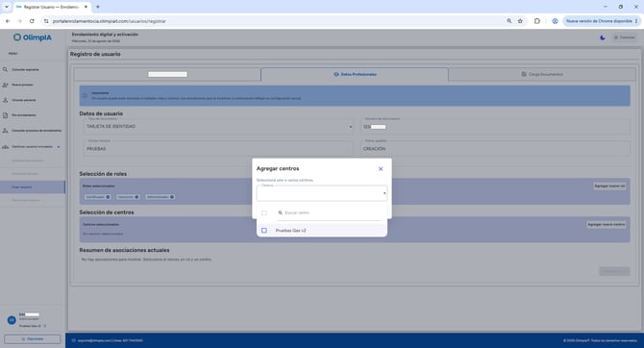Go back using browser back arrow
Image resolution: width=644 pixels, height=348 pixels.
pyautogui.click(x=8, y=21)
